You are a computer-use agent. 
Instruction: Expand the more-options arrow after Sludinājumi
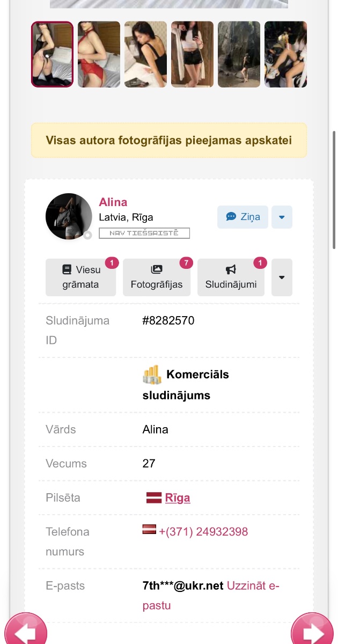282,277
